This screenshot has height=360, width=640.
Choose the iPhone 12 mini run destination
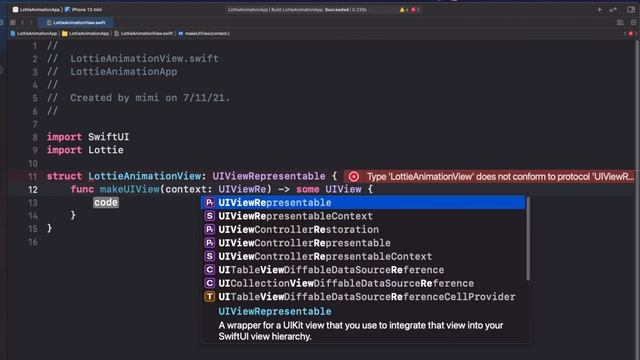(83, 9)
